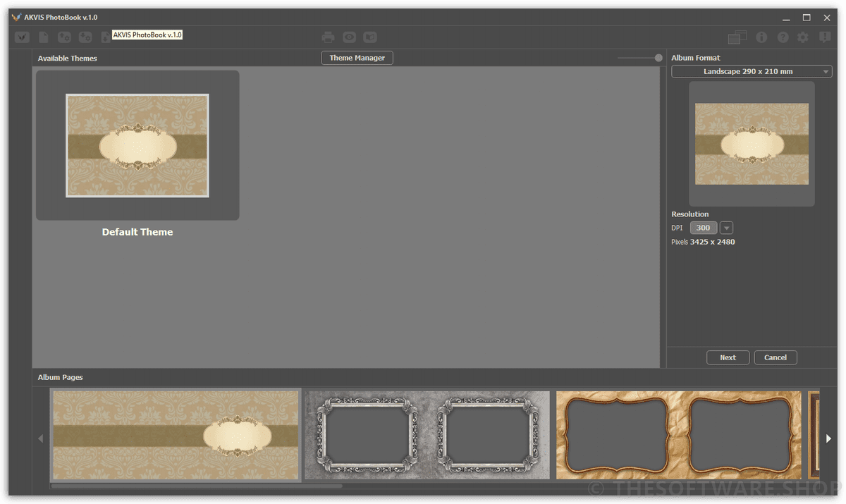Image resolution: width=846 pixels, height=504 pixels.
Task: Click the AKVIS logo in title bar
Action: [17, 17]
